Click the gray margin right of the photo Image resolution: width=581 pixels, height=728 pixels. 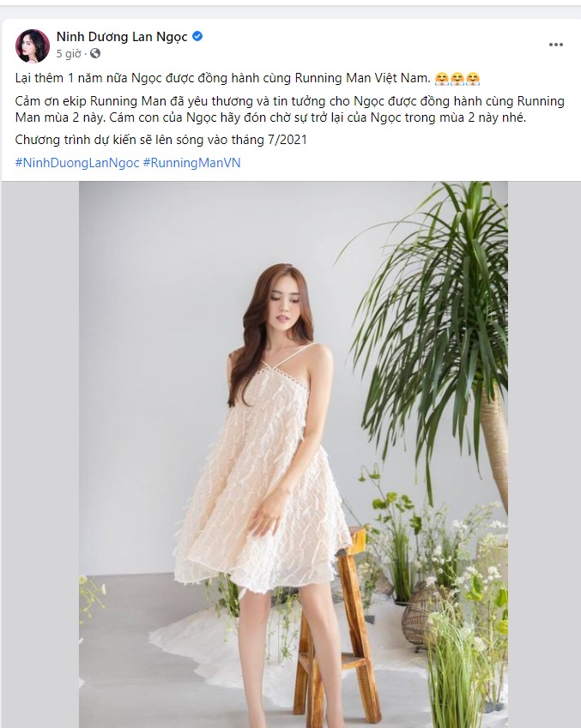coord(544,454)
